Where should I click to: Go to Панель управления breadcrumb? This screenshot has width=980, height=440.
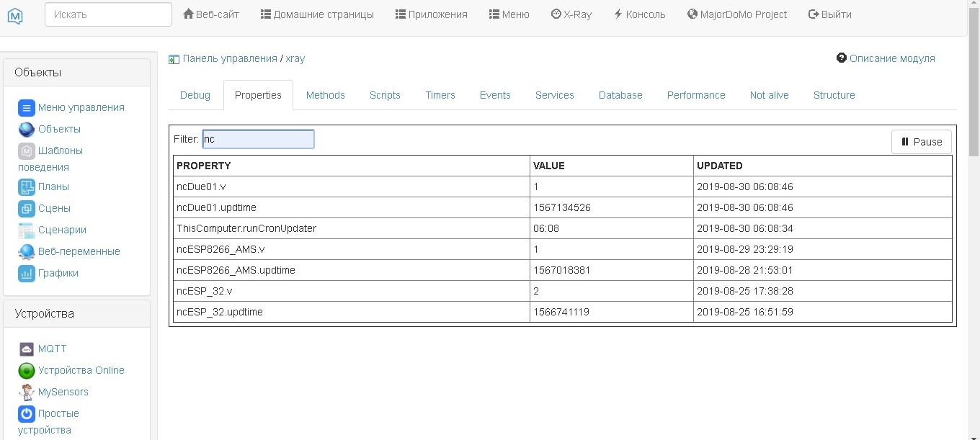[229, 58]
